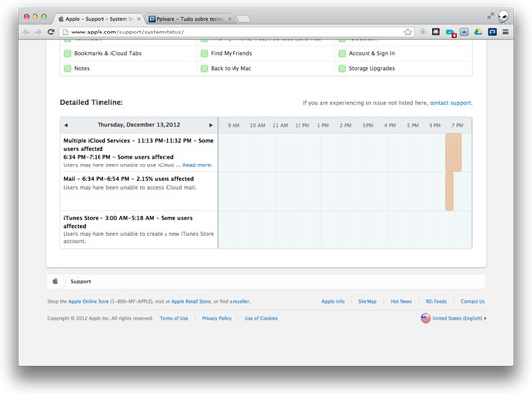Screen dimensions: 532x394
Task: Click the address bar URL field
Action: click(234, 32)
